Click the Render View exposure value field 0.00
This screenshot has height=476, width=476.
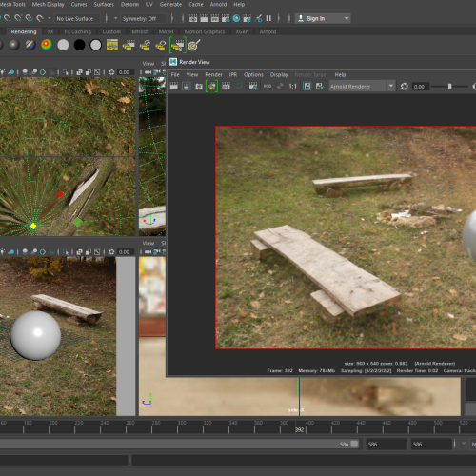pyautogui.click(x=421, y=87)
